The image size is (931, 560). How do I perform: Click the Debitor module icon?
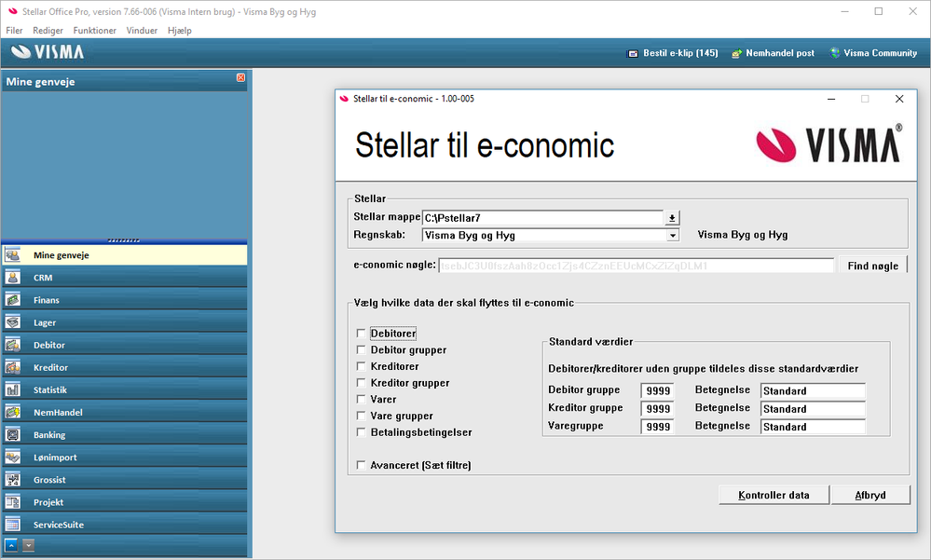(12, 345)
